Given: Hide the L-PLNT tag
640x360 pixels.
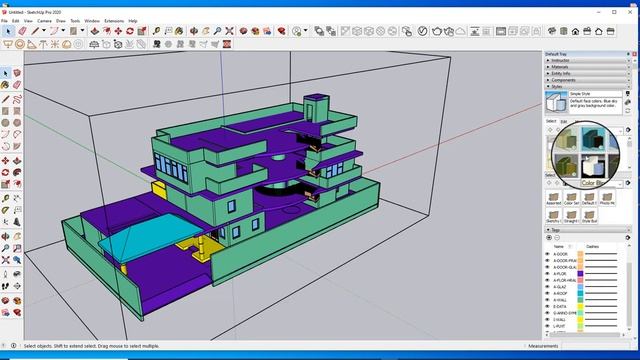Looking at the screenshot, I should point(548,326).
